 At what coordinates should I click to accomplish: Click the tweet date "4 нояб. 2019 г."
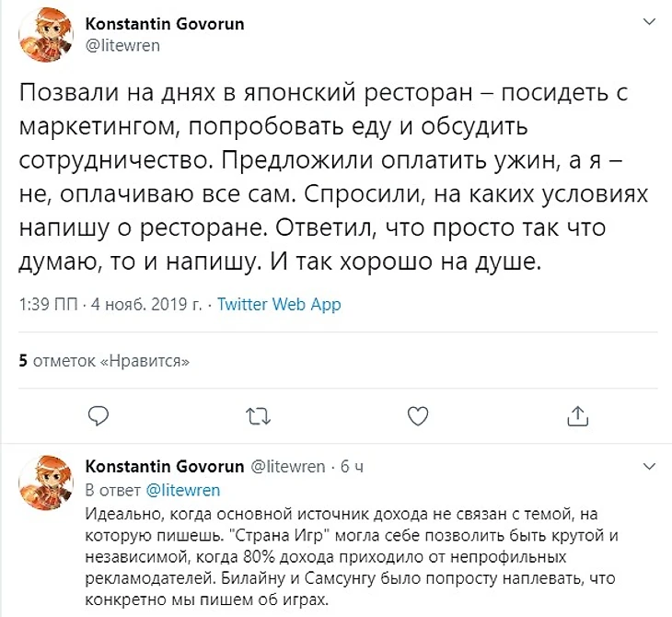[x=148, y=305]
